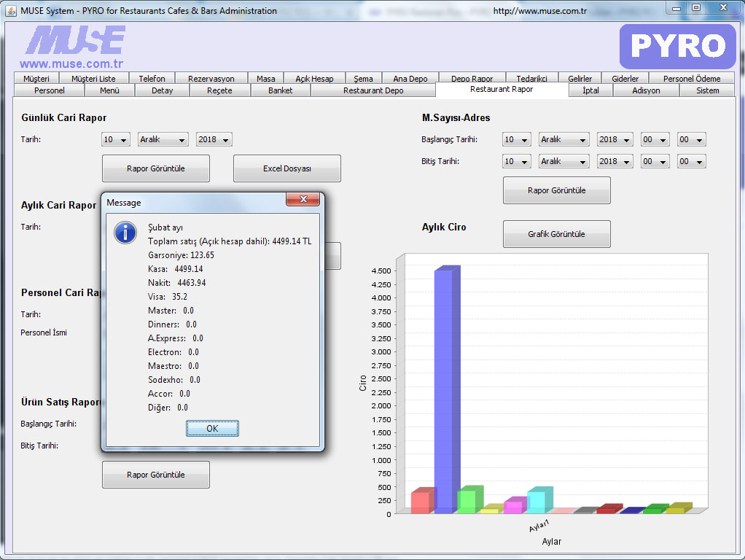
Task: Expand Bitiş Tarihi year dropdown under M.Sayısı-Adres
Action: click(x=615, y=161)
